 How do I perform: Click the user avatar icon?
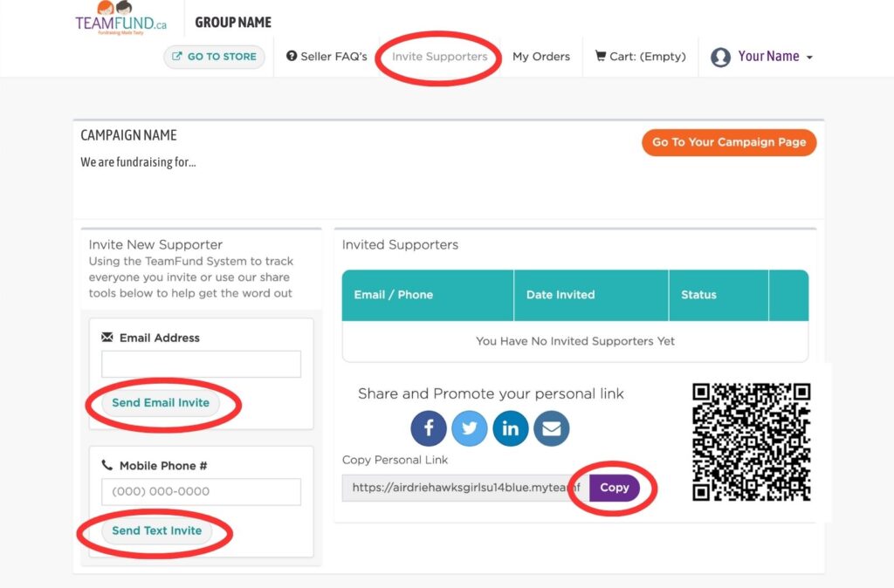pos(720,58)
